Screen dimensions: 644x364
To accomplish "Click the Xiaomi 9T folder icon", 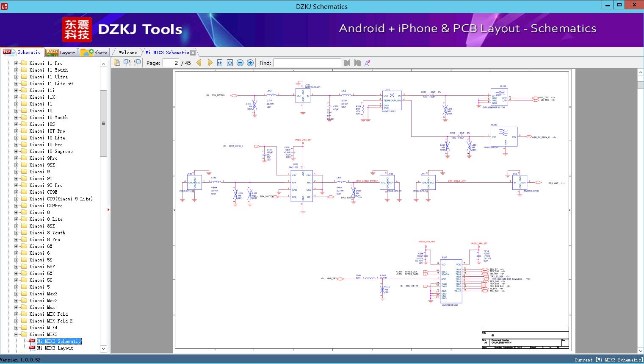I will pos(24,178).
